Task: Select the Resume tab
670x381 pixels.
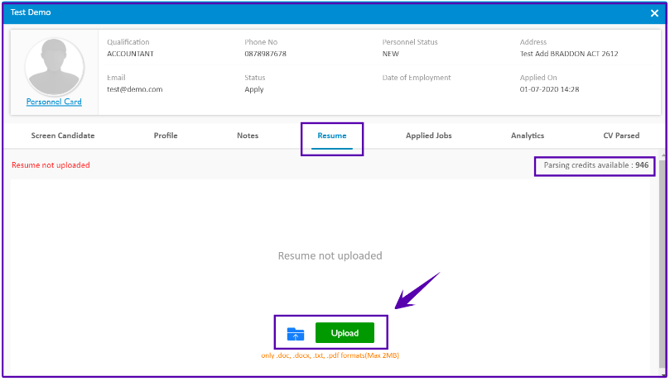Action: point(332,136)
